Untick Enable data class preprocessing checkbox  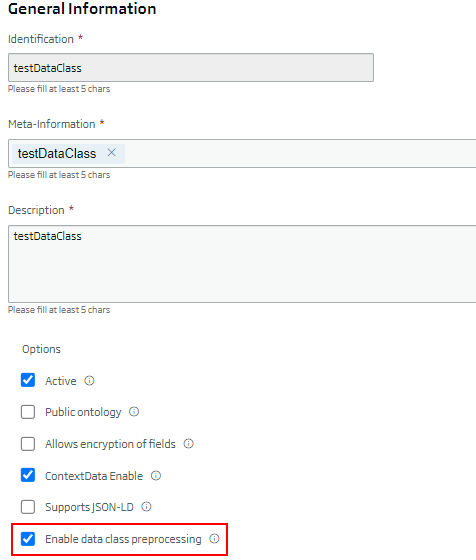point(28,539)
